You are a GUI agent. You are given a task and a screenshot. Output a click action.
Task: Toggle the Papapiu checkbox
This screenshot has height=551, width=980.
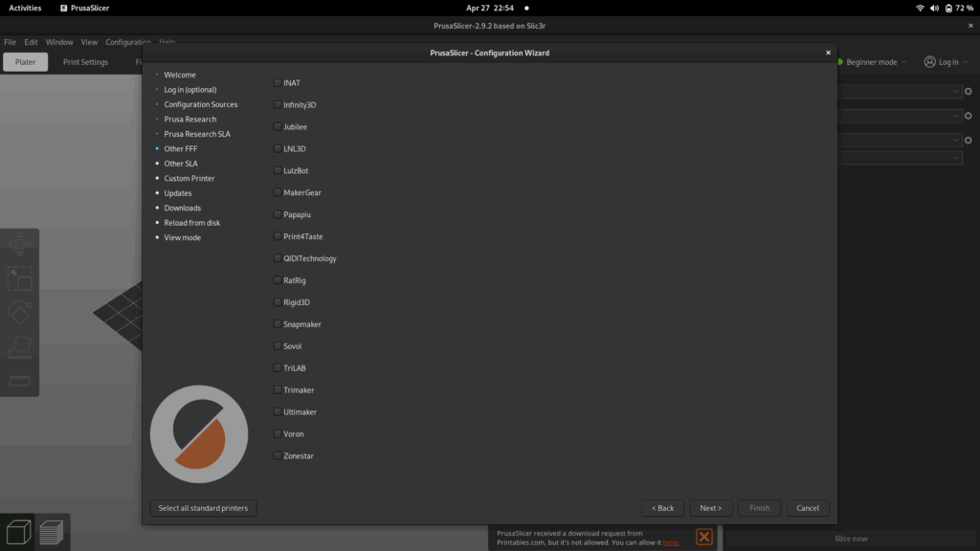pos(278,214)
